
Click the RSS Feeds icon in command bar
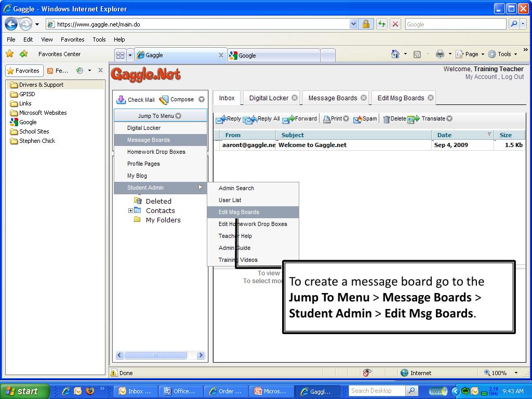[417, 54]
